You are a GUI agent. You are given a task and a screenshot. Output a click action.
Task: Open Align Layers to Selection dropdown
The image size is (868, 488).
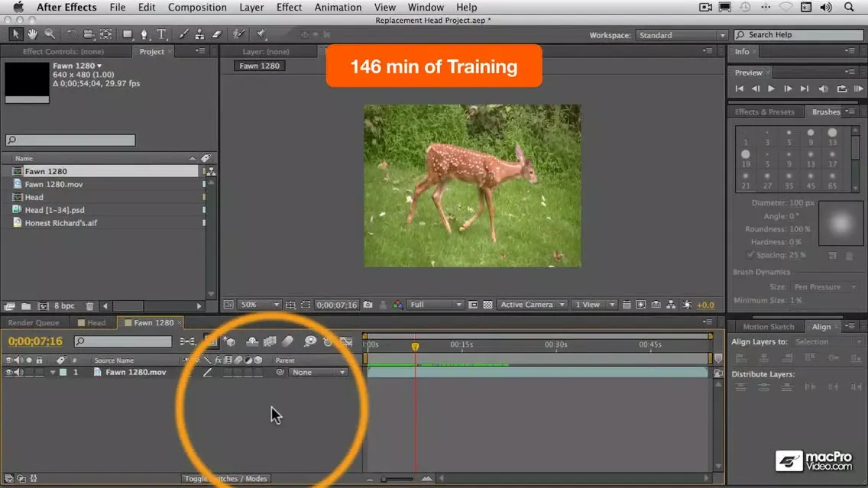pos(828,342)
